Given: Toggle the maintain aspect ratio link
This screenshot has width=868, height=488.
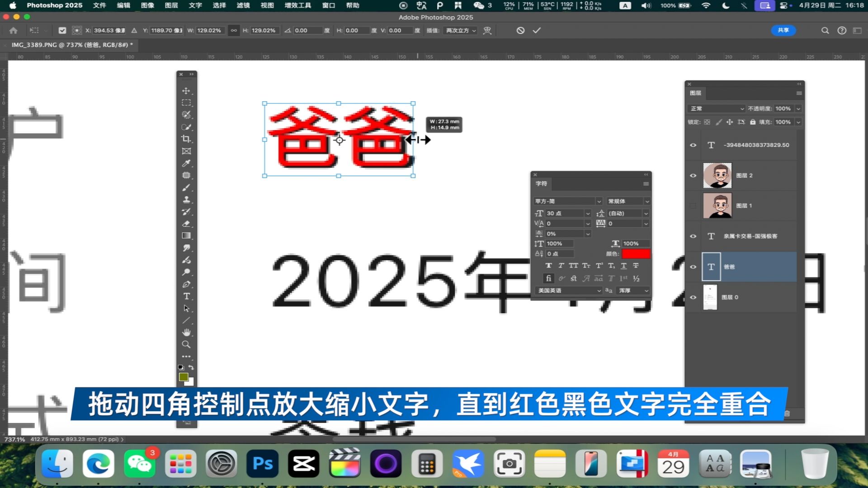Looking at the screenshot, I should coord(234,30).
